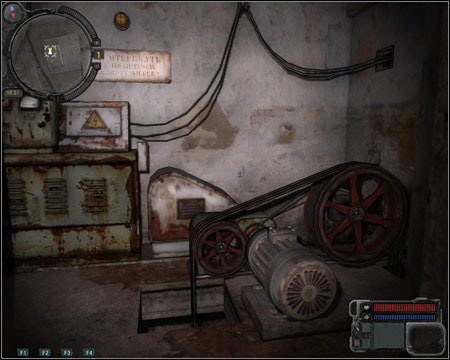This screenshot has width=450, height=360.
Task: Select the F4 quick slot
Action: point(88,352)
